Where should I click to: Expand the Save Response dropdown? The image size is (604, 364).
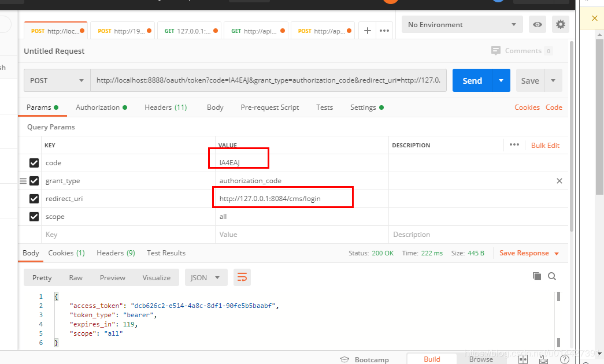[x=557, y=254]
